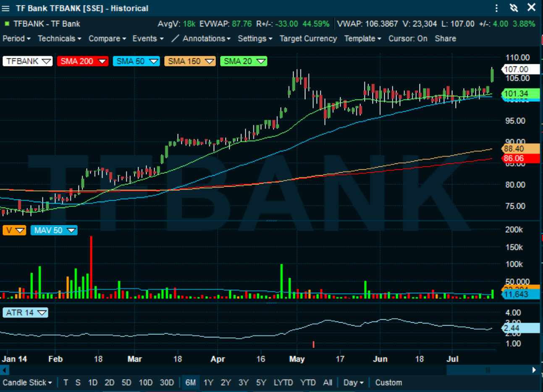The height and width of the screenshot is (392, 543).
Task: Click the green 101.34 SMA label
Action: 520,94
